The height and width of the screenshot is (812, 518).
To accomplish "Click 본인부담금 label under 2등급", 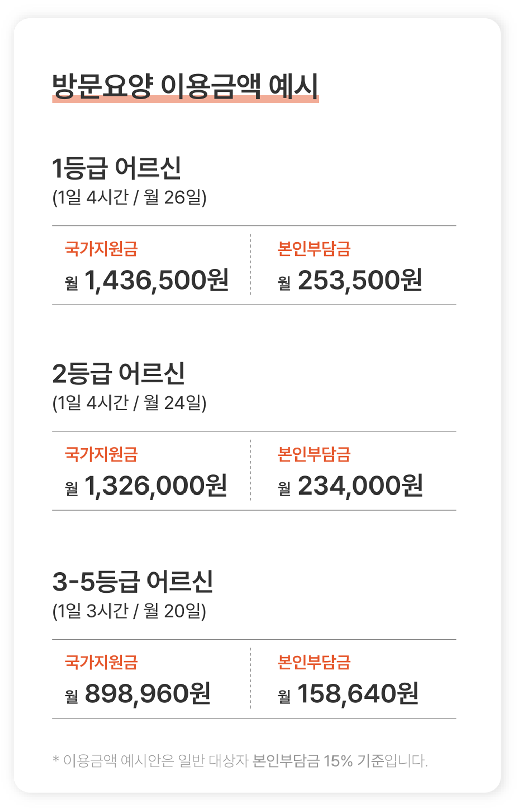I will pyautogui.click(x=314, y=454).
